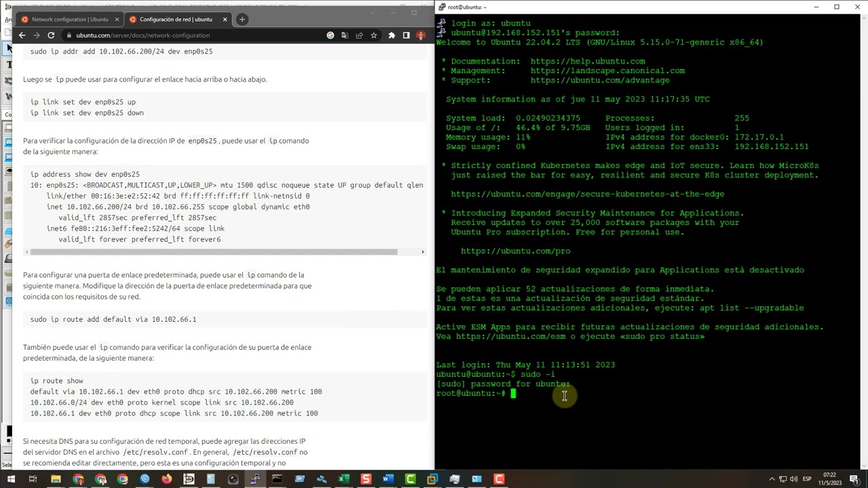
Task: Click the address bar URL field
Action: (193, 35)
